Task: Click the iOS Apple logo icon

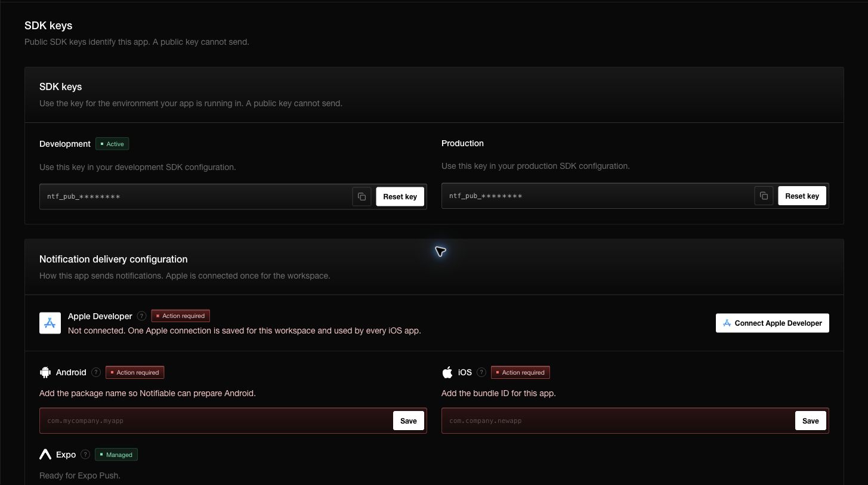Action: tap(447, 372)
